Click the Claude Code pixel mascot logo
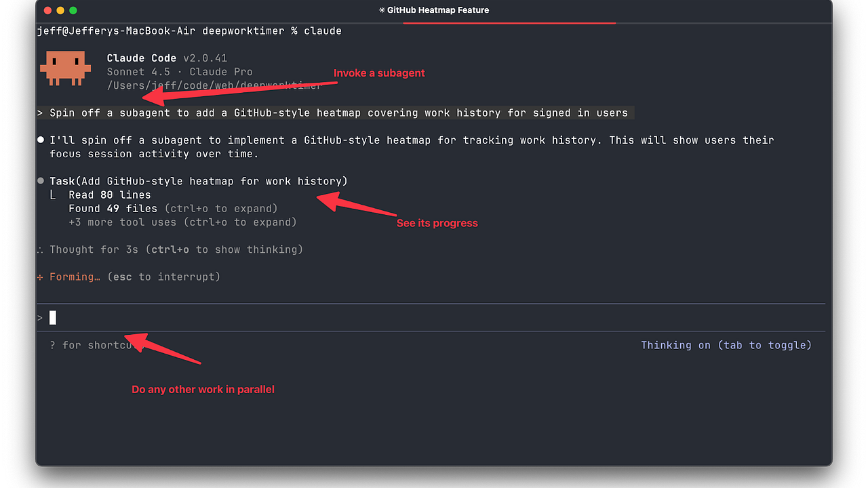 [x=66, y=68]
